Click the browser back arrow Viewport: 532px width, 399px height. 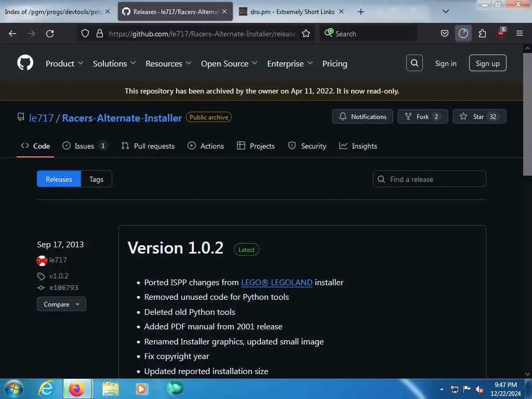point(12,34)
